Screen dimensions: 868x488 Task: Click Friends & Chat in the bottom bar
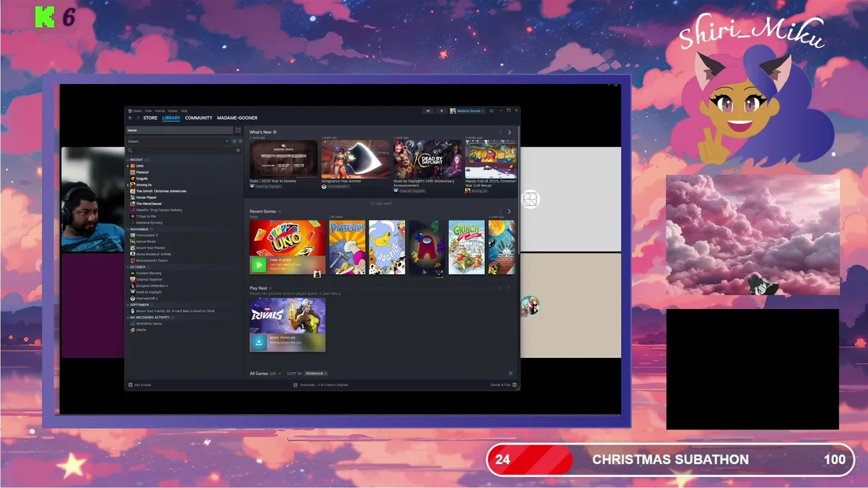tap(504, 385)
